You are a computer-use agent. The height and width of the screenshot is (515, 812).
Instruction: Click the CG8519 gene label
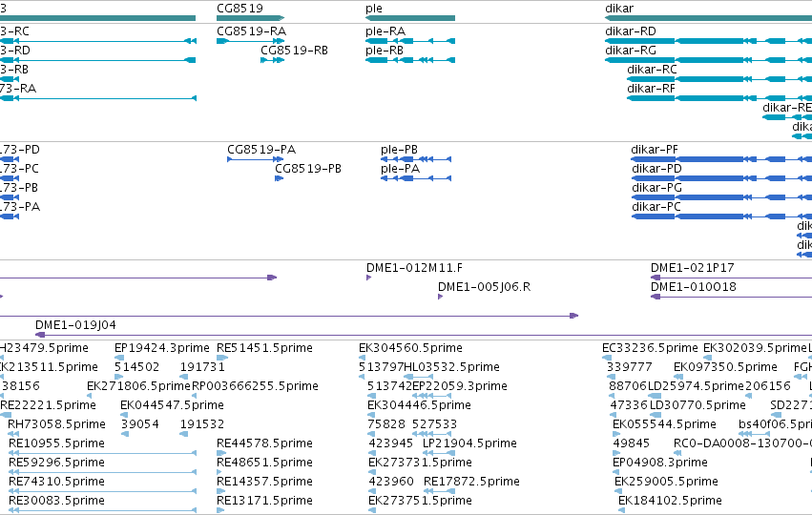239,9
